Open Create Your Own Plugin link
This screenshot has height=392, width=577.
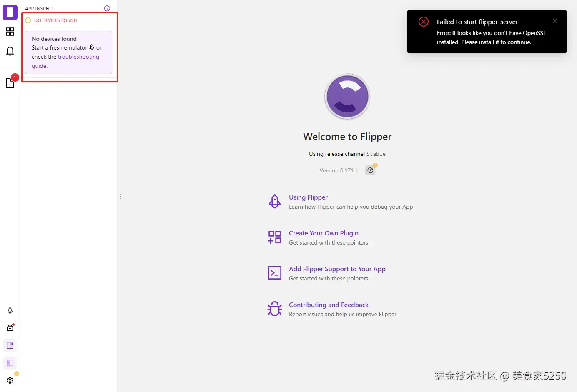pos(324,233)
